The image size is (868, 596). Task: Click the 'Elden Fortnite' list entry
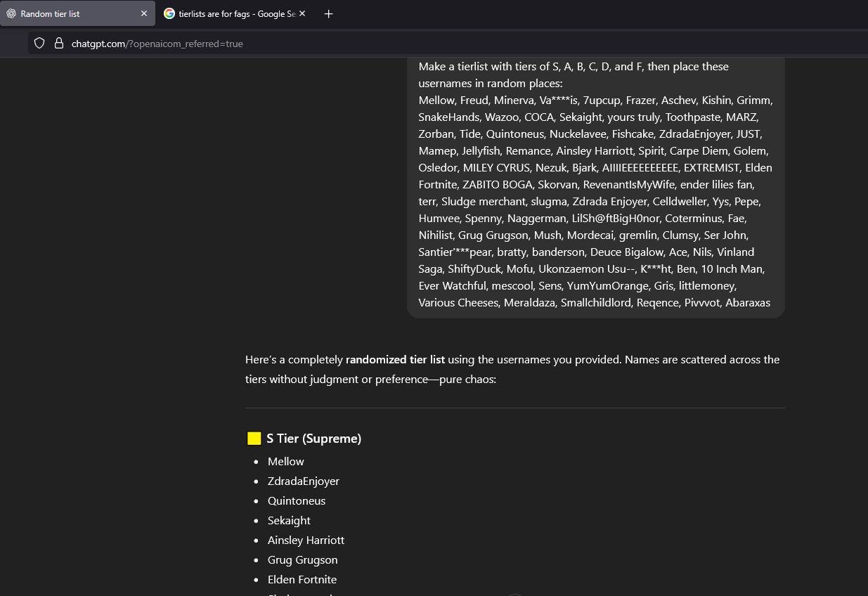coord(302,579)
